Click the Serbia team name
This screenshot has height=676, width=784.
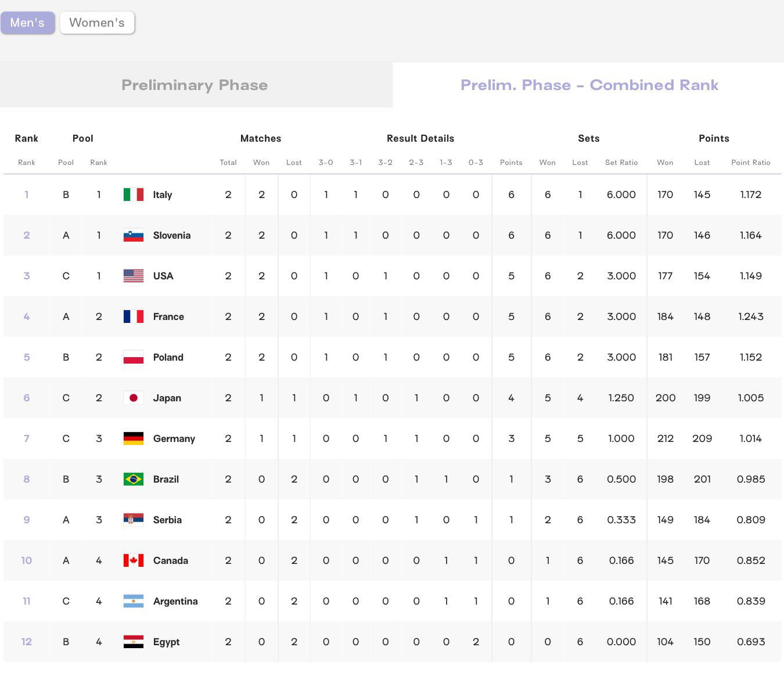pos(167,520)
